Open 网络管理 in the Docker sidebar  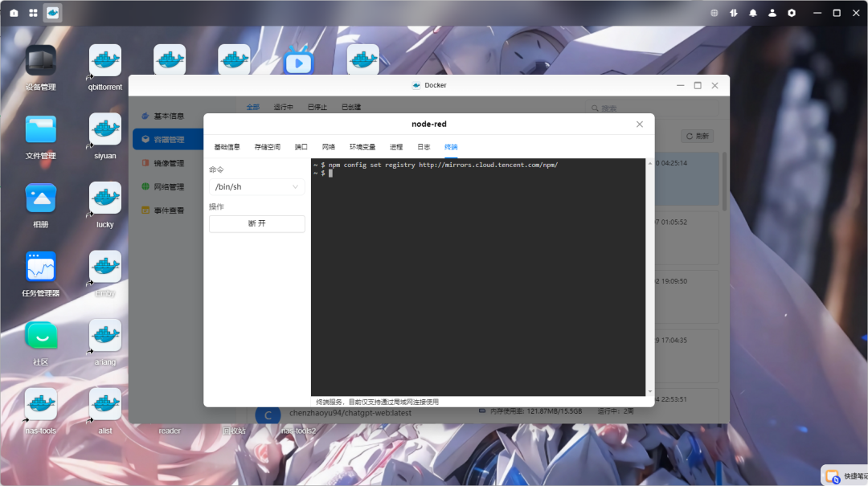[x=170, y=186]
